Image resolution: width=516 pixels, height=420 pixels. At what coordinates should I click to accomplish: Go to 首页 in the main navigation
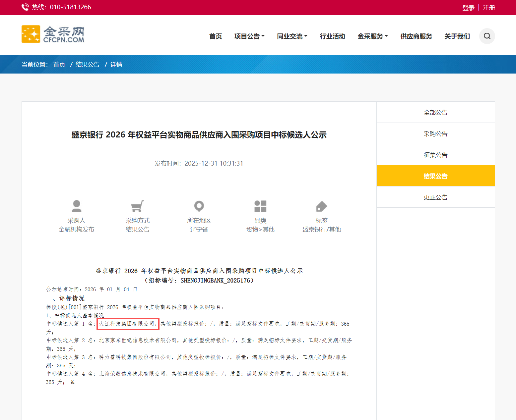point(216,36)
